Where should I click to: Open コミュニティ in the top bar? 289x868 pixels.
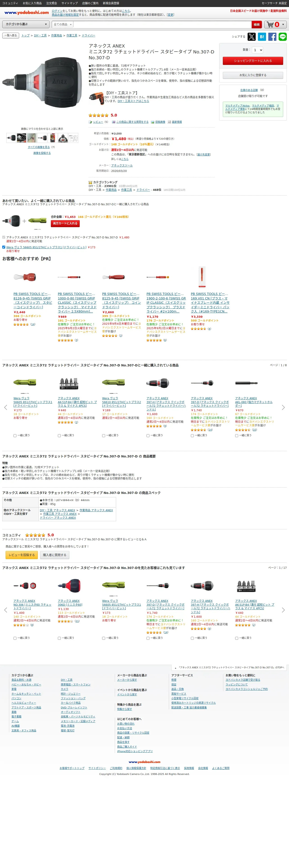[x=10, y=3]
